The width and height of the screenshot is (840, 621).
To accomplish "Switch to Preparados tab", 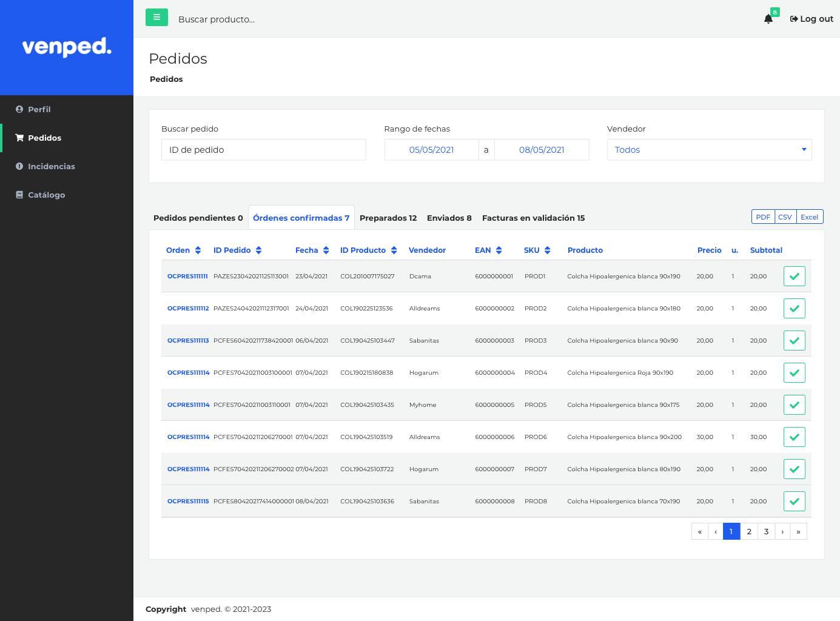I will pyautogui.click(x=388, y=218).
